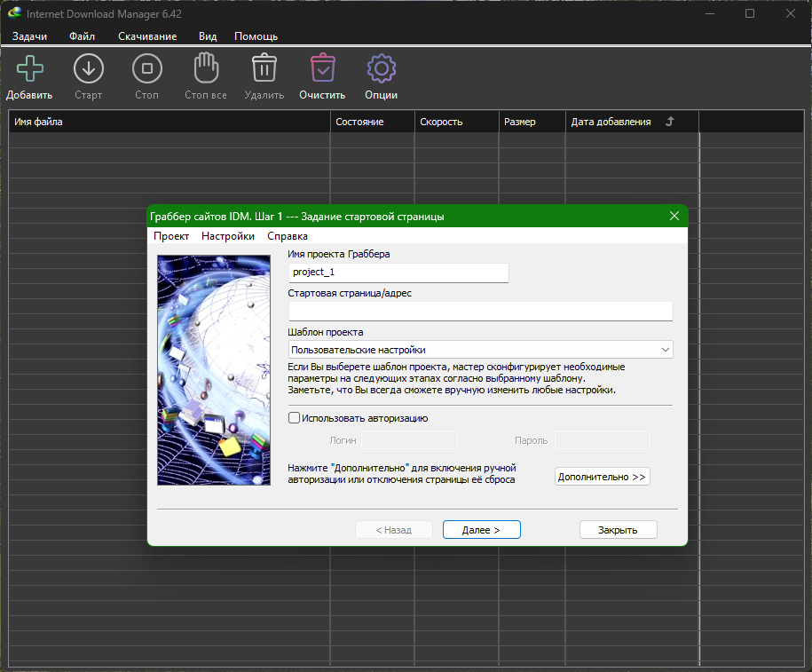The height and width of the screenshot is (672, 812).
Task: Sort by Скорость column header
Action: (456, 122)
